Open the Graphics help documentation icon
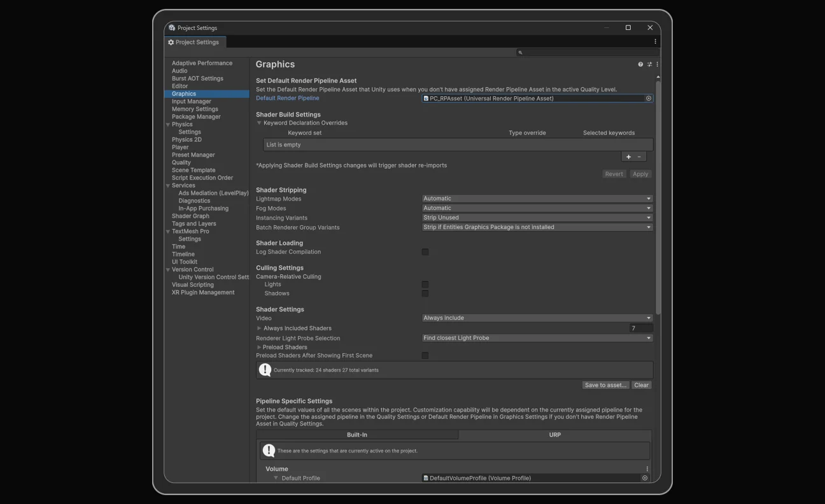 click(640, 64)
